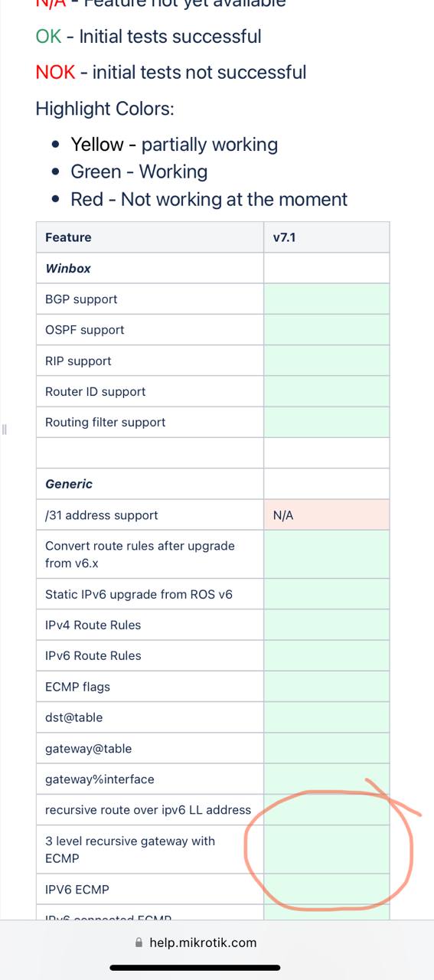Select the Router ID support row
The height and width of the screenshot is (980, 434).
(213, 391)
